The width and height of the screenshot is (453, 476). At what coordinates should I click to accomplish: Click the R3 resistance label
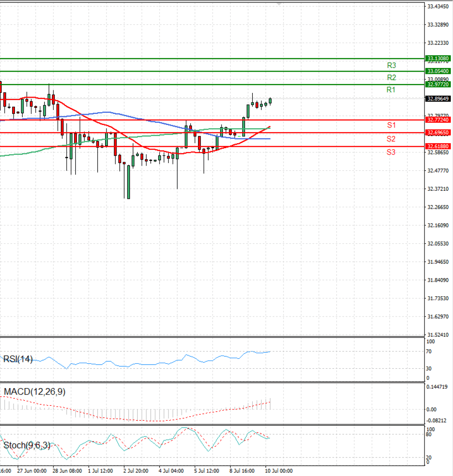tap(391, 65)
